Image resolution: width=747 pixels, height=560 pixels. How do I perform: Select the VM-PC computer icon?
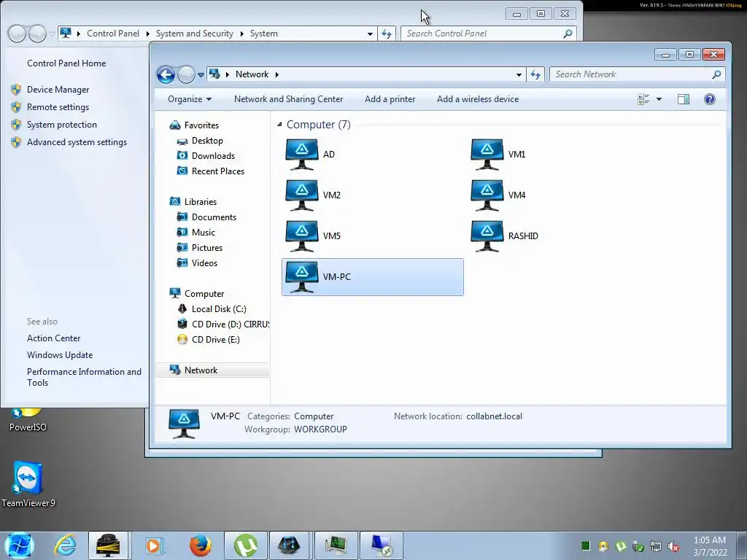coord(301,277)
